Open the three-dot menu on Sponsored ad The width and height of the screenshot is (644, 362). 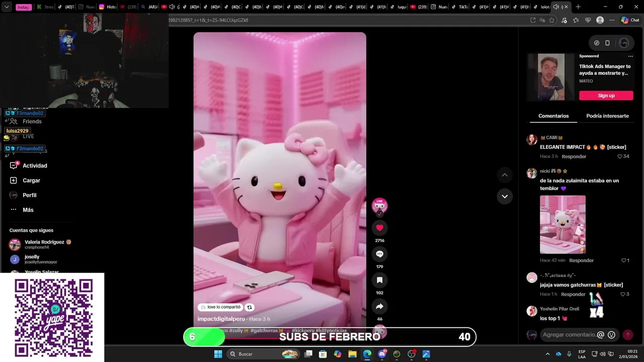(630, 56)
